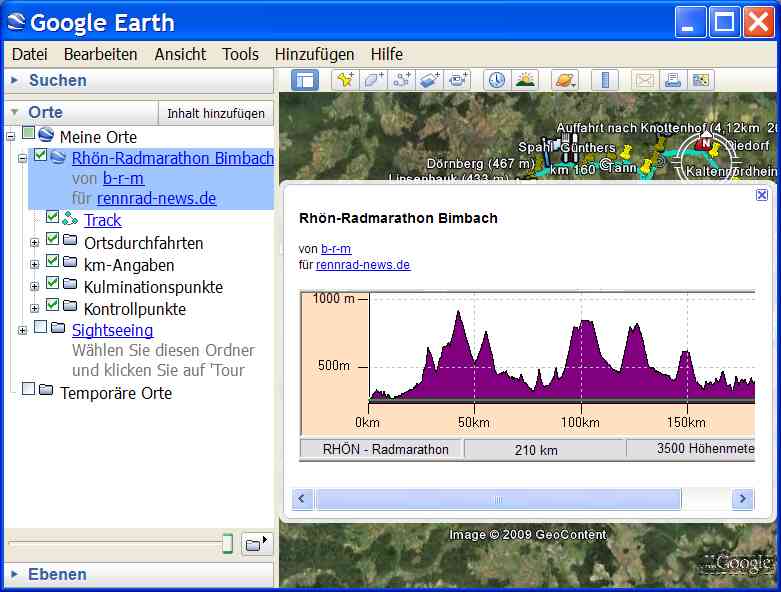781x592 pixels.
Task: Open the Hinzufügen menu
Action: point(314,54)
